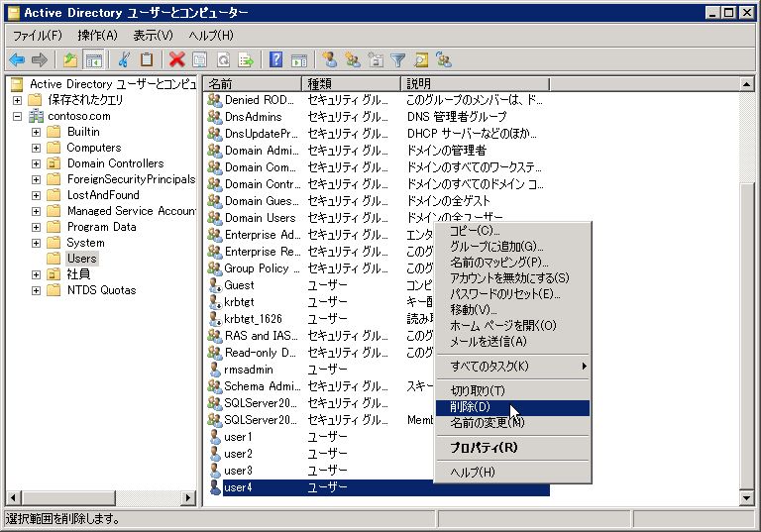Open the ヘルプ(H) menu in menu bar
The image size is (761, 532).
211,36
